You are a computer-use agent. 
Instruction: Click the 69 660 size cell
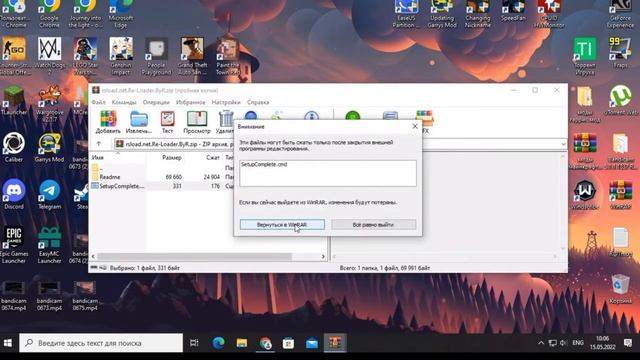pos(174,177)
